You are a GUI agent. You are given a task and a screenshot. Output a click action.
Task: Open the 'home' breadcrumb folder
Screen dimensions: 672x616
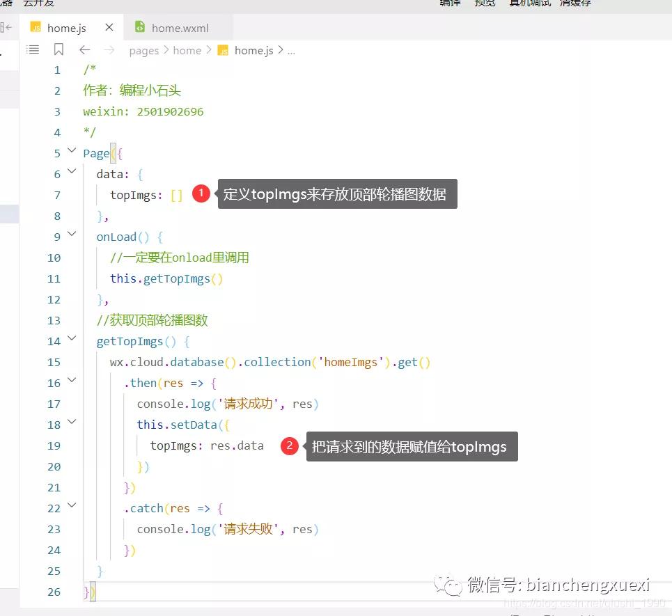tap(187, 50)
